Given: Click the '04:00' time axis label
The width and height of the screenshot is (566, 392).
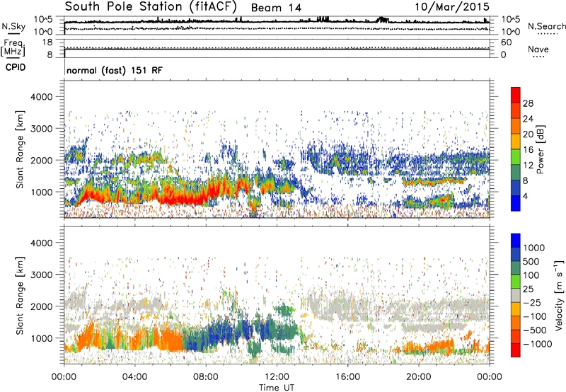Looking at the screenshot, I should 134,377.
